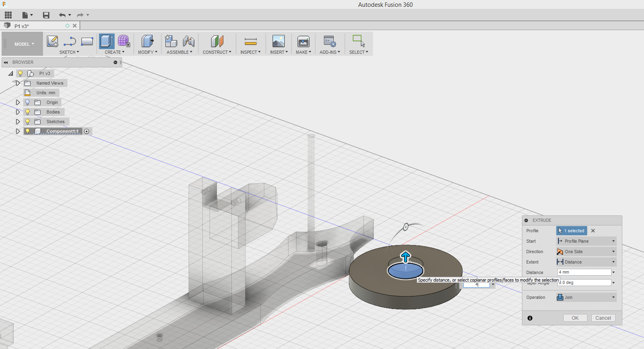Click the Save disk icon

tap(46, 15)
